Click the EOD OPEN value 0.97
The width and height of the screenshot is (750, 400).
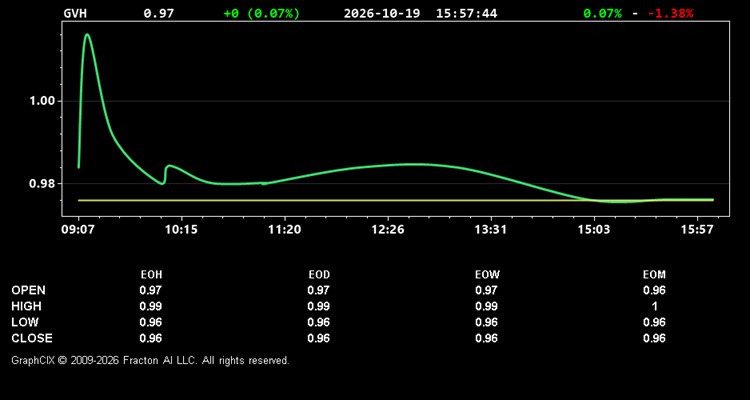tap(319, 290)
